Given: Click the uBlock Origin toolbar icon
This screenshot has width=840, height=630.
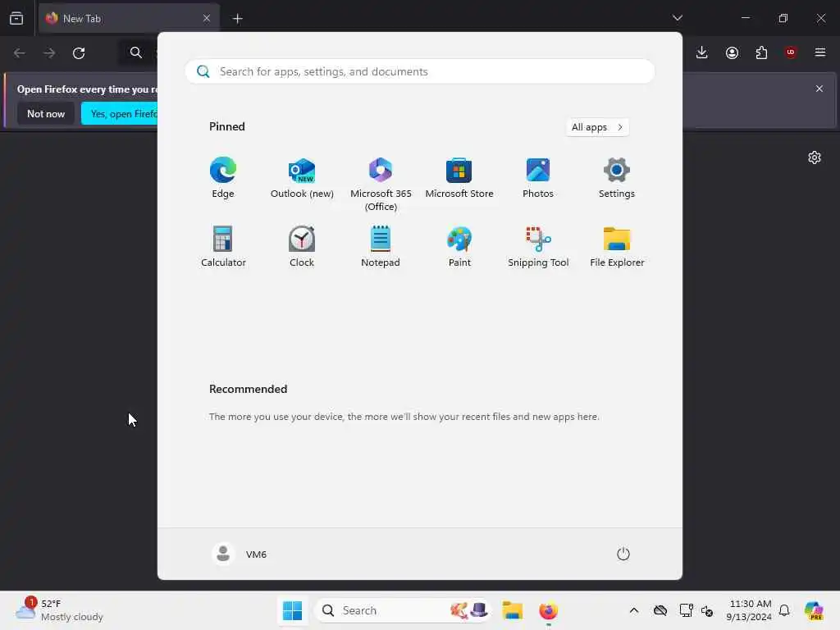Looking at the screenshot, I should [791, 52].
